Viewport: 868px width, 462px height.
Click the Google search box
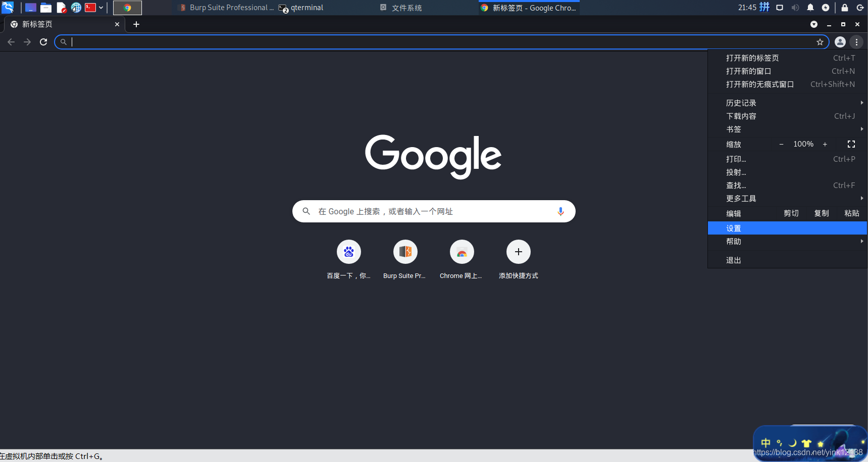coord(434,211)
